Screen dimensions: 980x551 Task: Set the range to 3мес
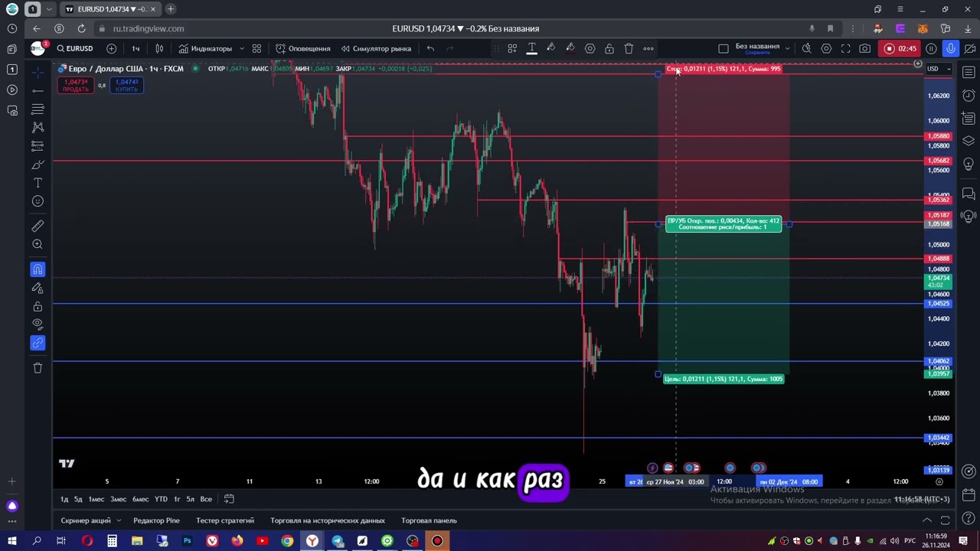click(x=118, y=499)
